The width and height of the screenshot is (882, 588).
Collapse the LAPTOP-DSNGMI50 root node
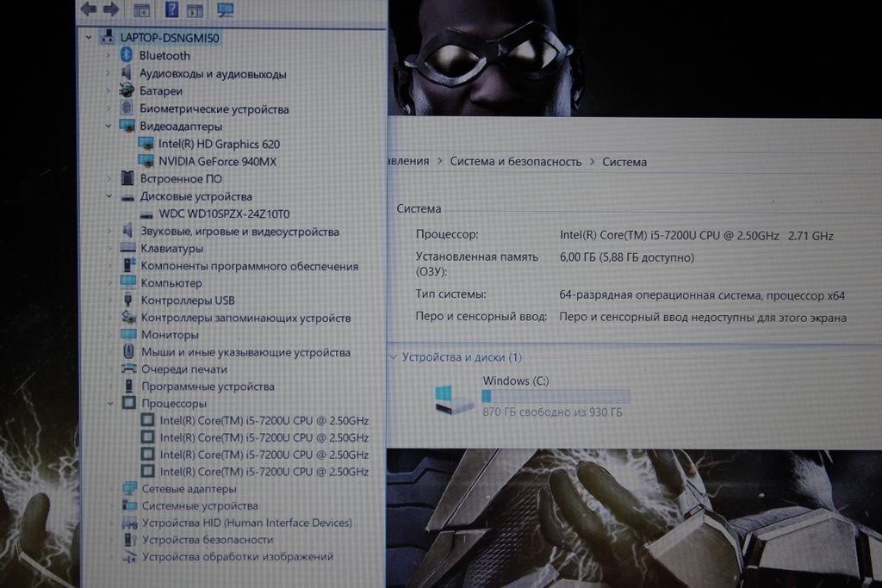(89, 38)
